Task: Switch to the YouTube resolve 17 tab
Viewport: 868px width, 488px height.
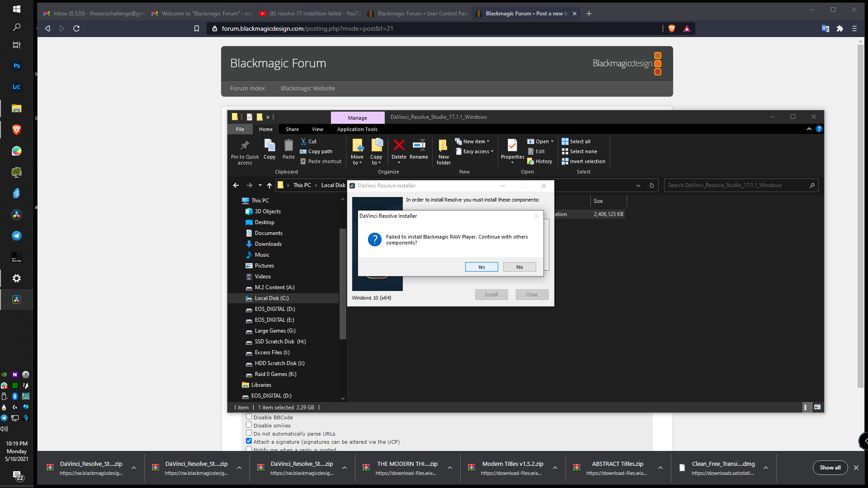Action: point(310,14)
